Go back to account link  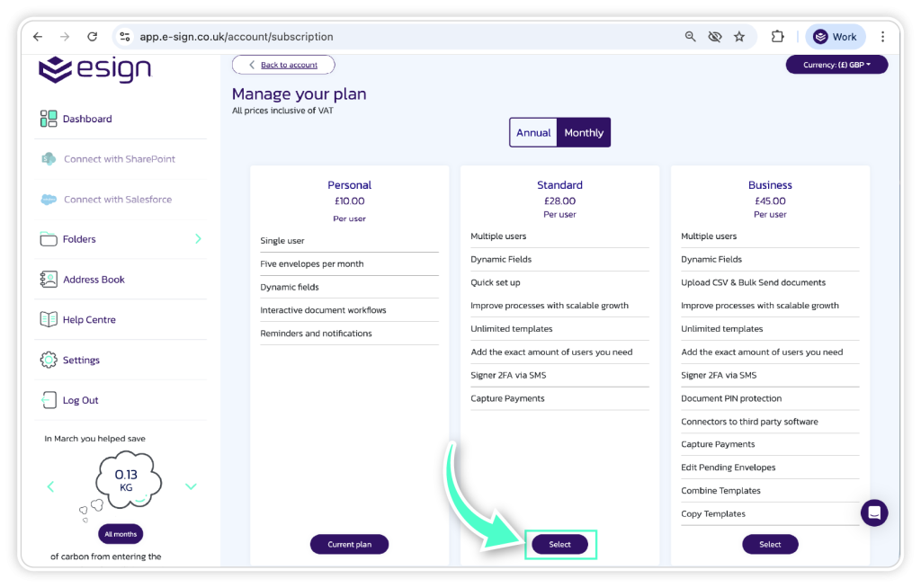[x=283, y=65]
